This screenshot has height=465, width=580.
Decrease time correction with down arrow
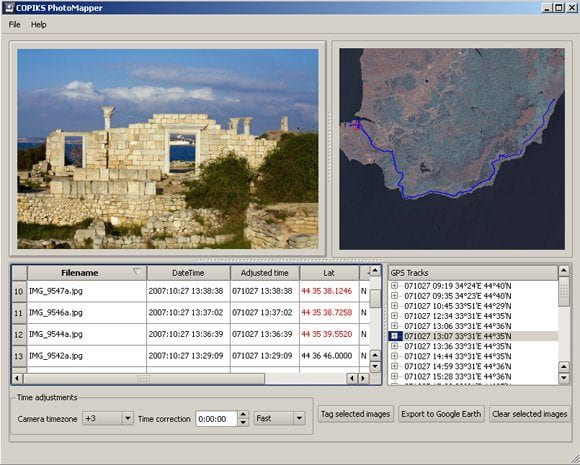[x=243, y=422]
